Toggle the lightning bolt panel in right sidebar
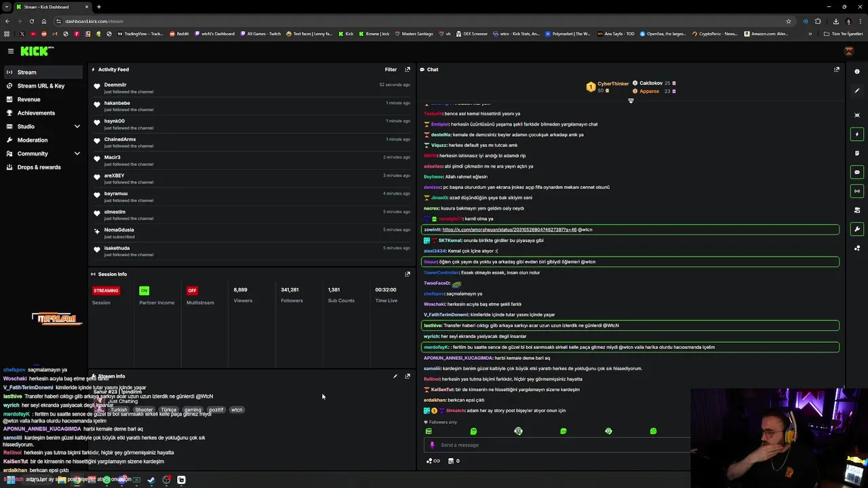868x488 pixels. (x=857, y=134)
